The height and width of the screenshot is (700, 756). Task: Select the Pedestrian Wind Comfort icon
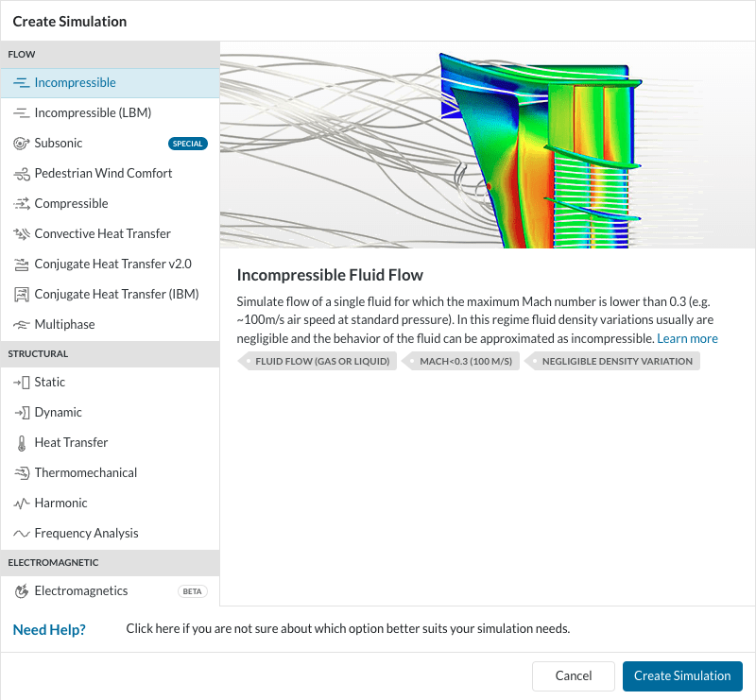tap(19, 173)
